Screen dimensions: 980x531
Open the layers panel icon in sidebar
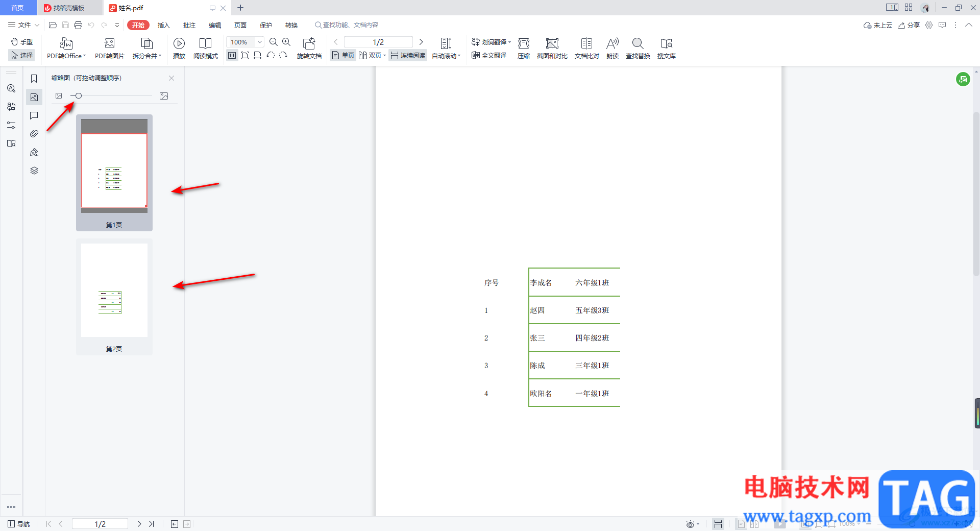point(34,171)
